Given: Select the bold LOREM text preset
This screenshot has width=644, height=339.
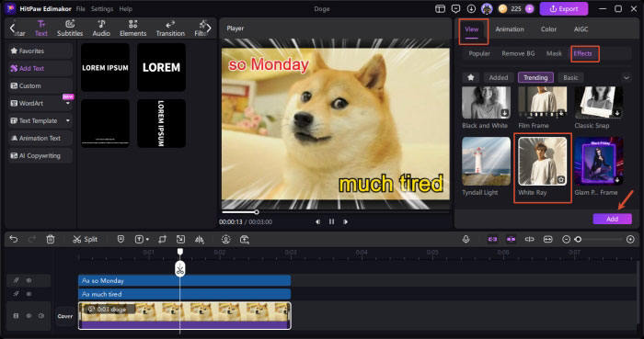Looking at the screenshot, I should (161, 68).
